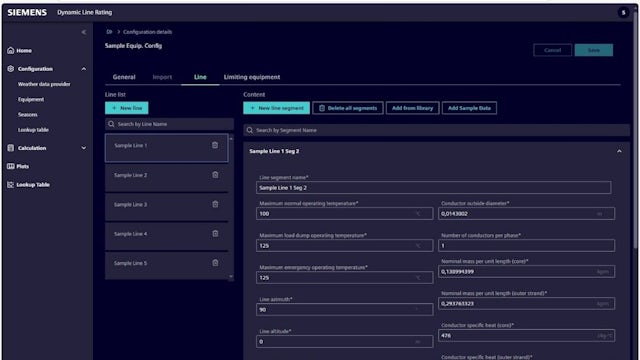Select Sample Line 2 in list
Viewport: 640px width, 360px height.
pyautogui.click(x=167, y=177)
